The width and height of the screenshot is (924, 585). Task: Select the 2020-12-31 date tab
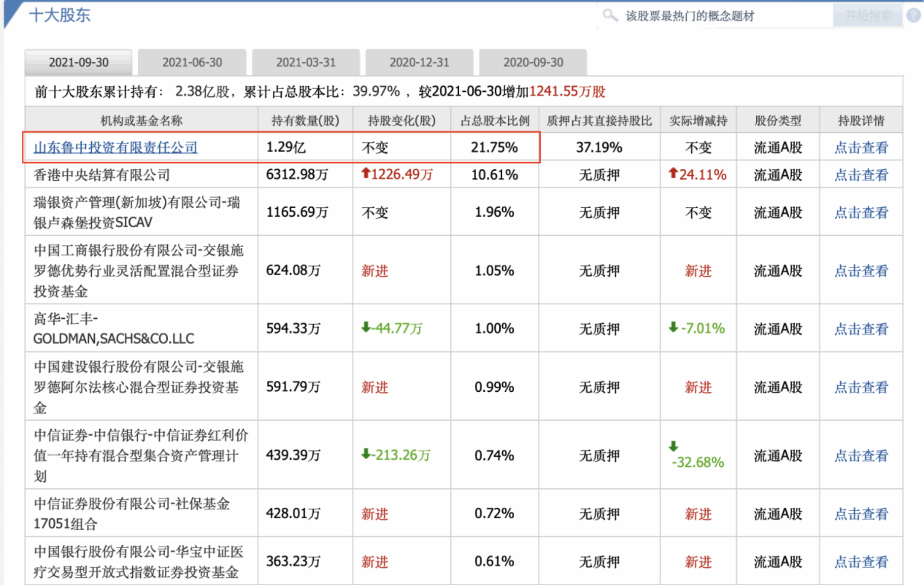click(x=419, y=62)
